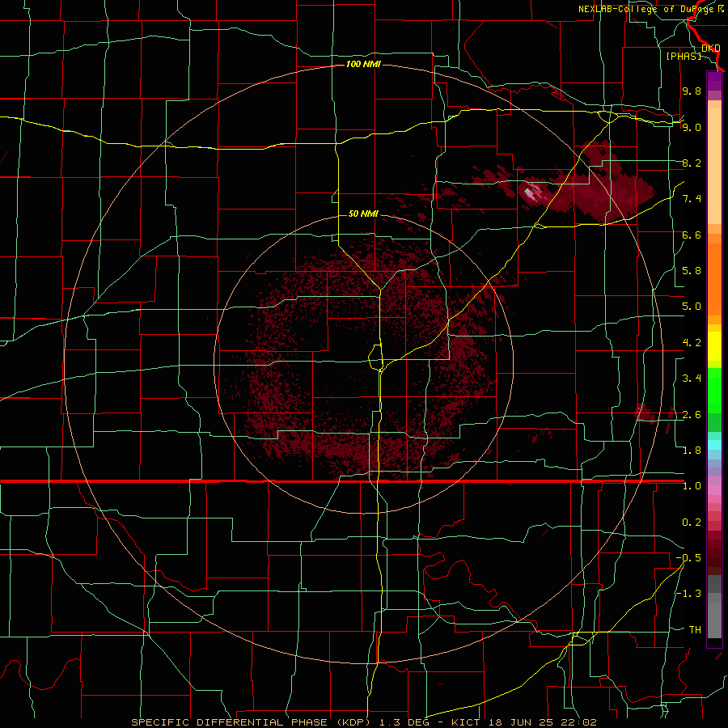Click the DKD label above the legend

[x=711, y=48]
